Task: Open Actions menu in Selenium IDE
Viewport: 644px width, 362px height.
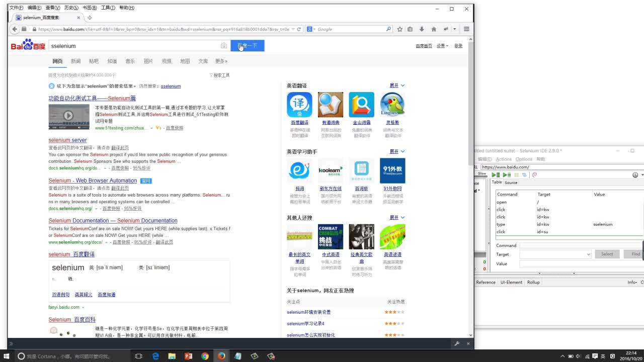Action: 504,159
